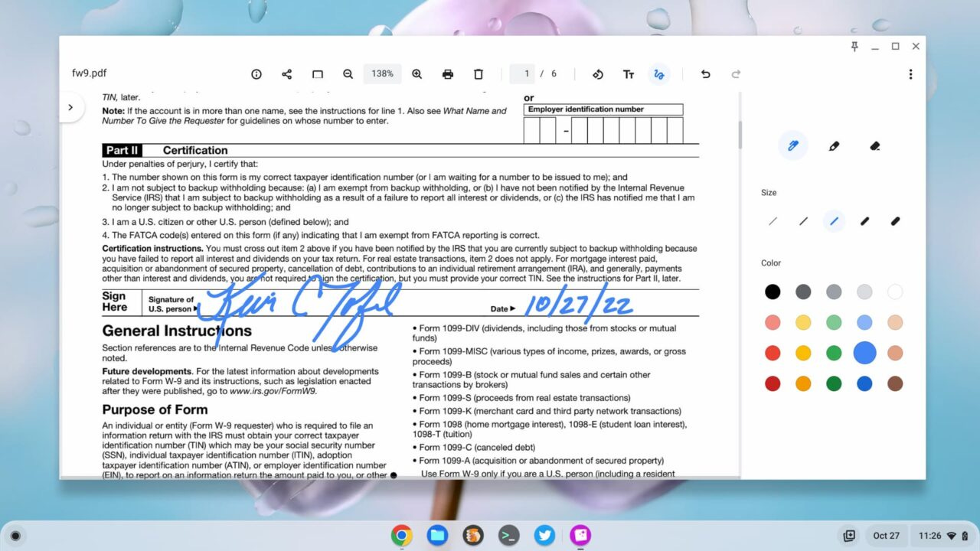Pick the light green color swatch
The width and height of the screenshot is (980, 551).
[x=834, y=322]
